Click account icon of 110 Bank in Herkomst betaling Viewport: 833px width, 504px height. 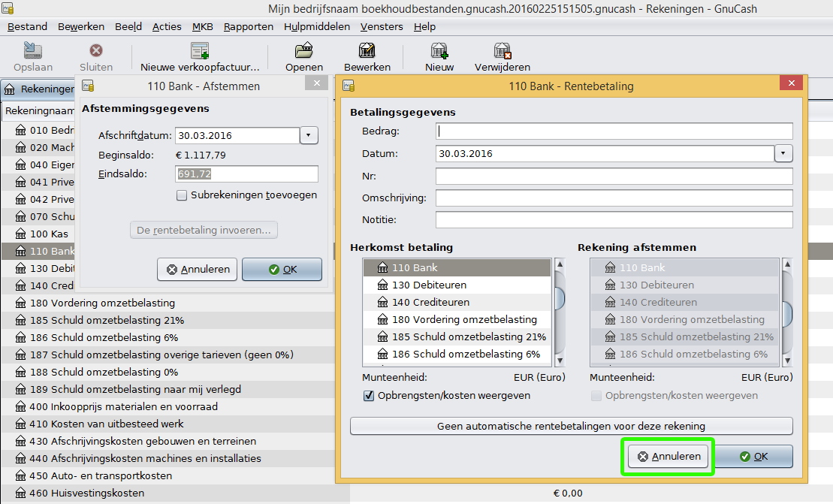coord(382,267)
